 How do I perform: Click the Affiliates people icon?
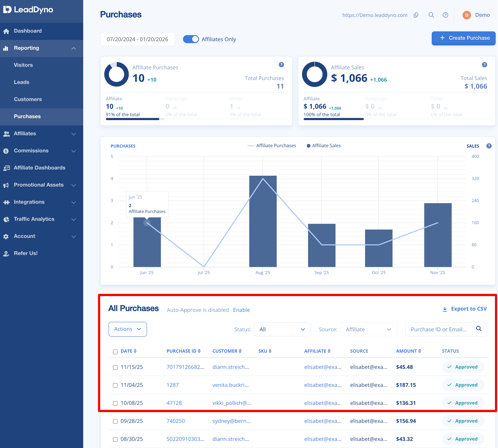click(x=6, y=134)
